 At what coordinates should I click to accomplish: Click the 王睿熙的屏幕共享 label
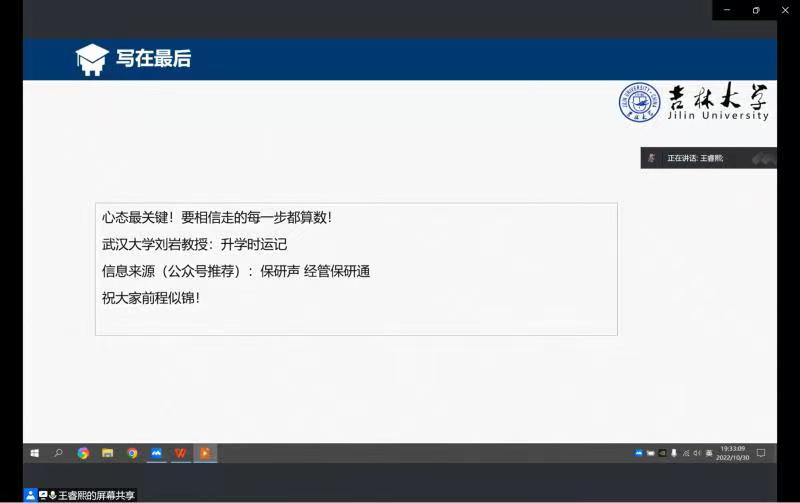tap(95, 495)
